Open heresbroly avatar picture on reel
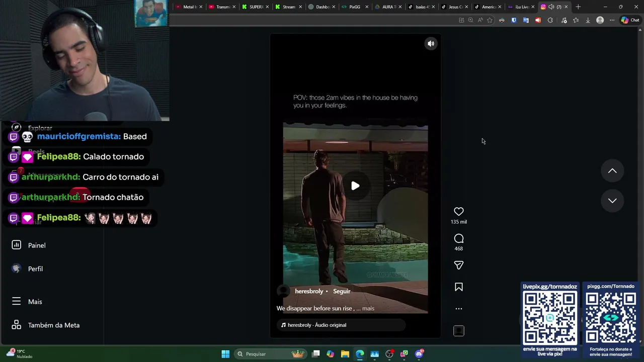The image size is (644, 362). (284, 291)
